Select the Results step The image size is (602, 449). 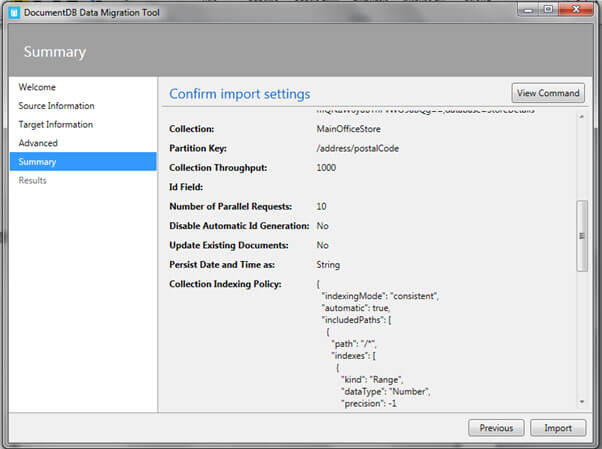(33, 181)
